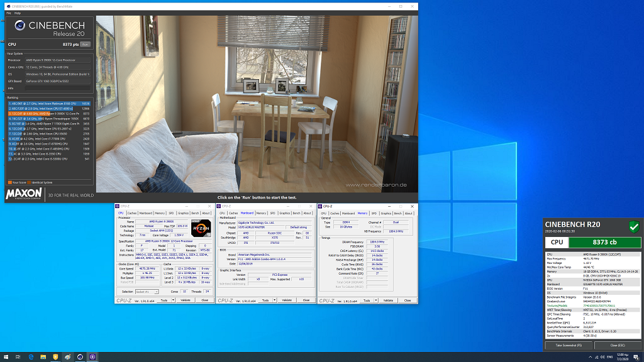This screenshot has width=644, height=362.
Task: Open About tab in CPU-Z Memory window
Action: [x=409, y=214]
